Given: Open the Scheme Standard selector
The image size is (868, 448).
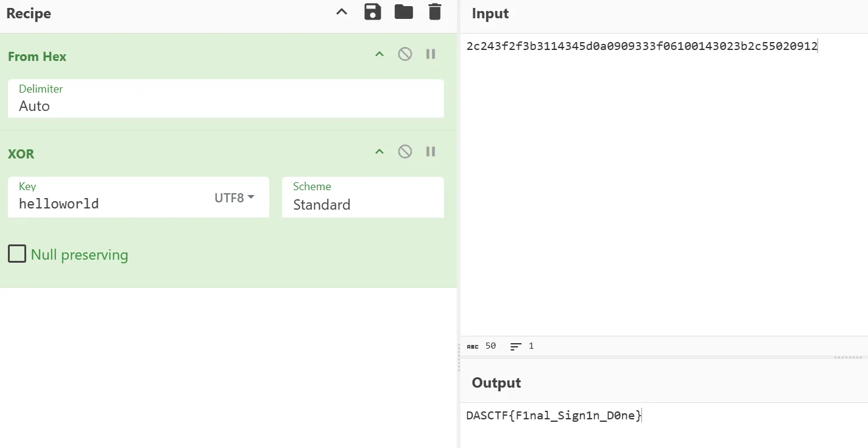Looking at the screenshot, I should click(362, 204).
